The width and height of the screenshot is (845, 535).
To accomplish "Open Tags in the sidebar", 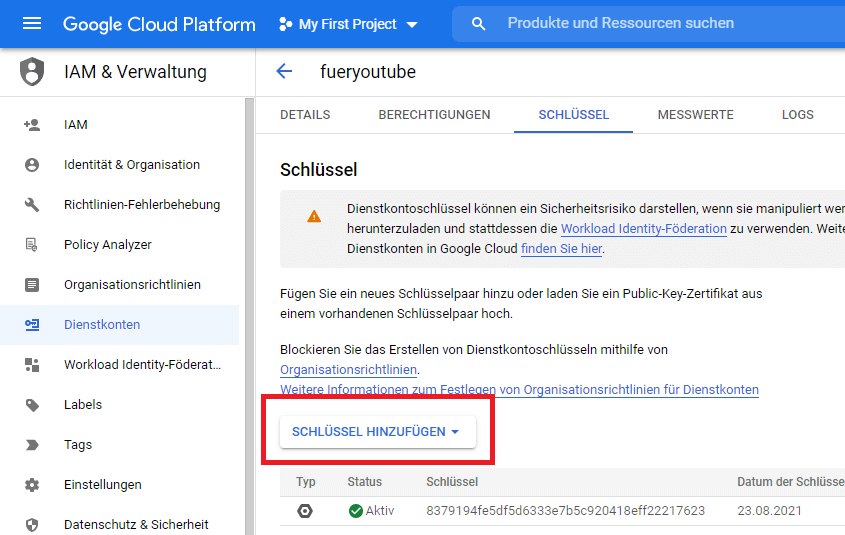I will [x=119, y=444].
